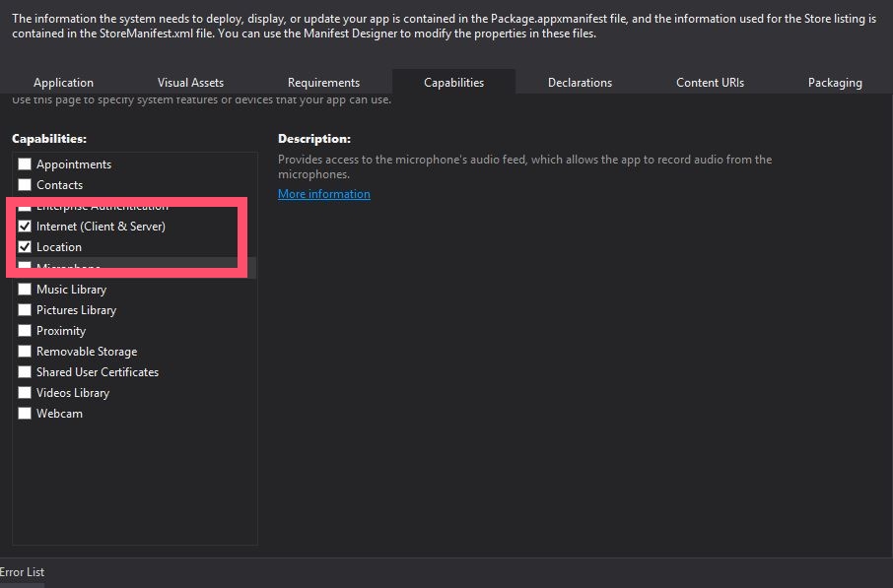
Task: Check the Contacts capability
Action: [x=26, y=185]
